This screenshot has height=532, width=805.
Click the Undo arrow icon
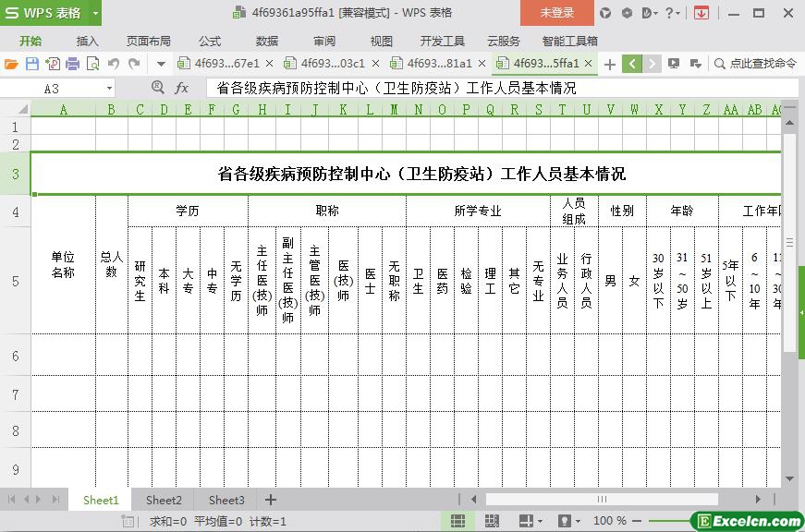tap(114, 64)
